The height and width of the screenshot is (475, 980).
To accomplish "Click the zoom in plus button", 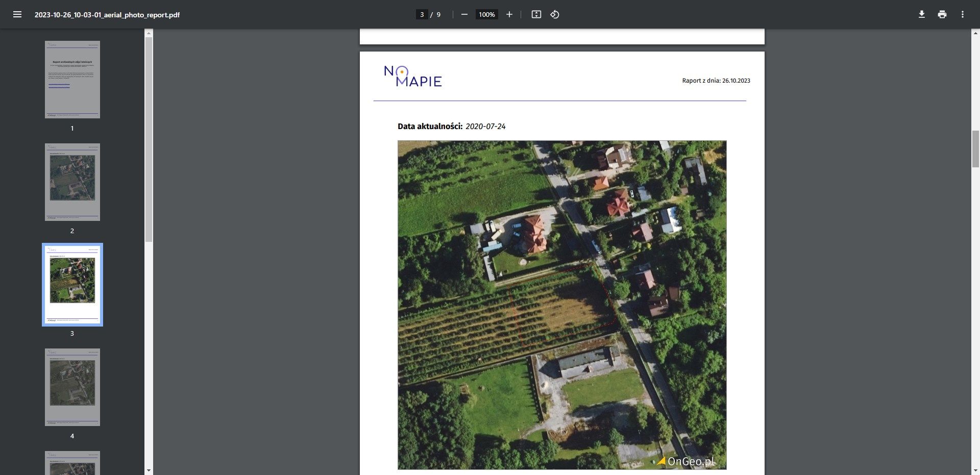I will tap(509, 14).
